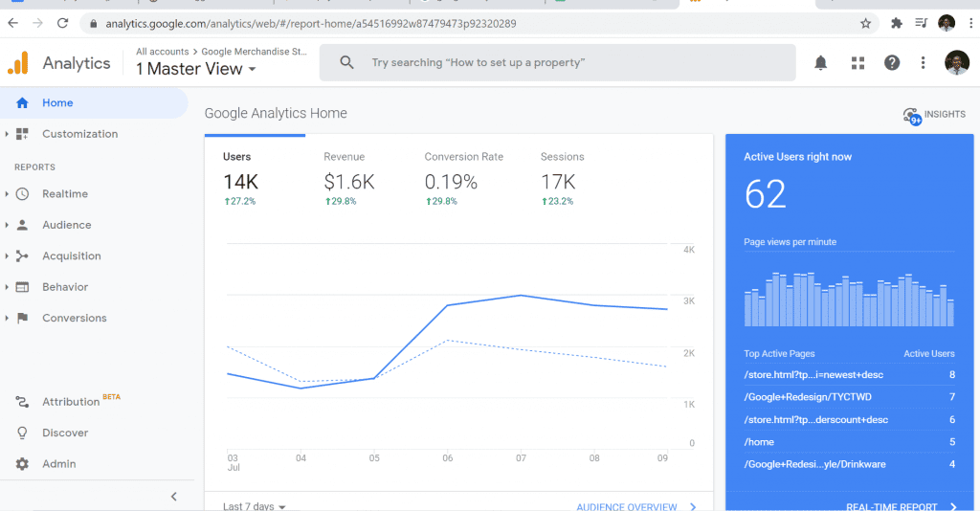Click the Insights icon with 9+ badge
The image size is (980, 511).
point(912,116)
